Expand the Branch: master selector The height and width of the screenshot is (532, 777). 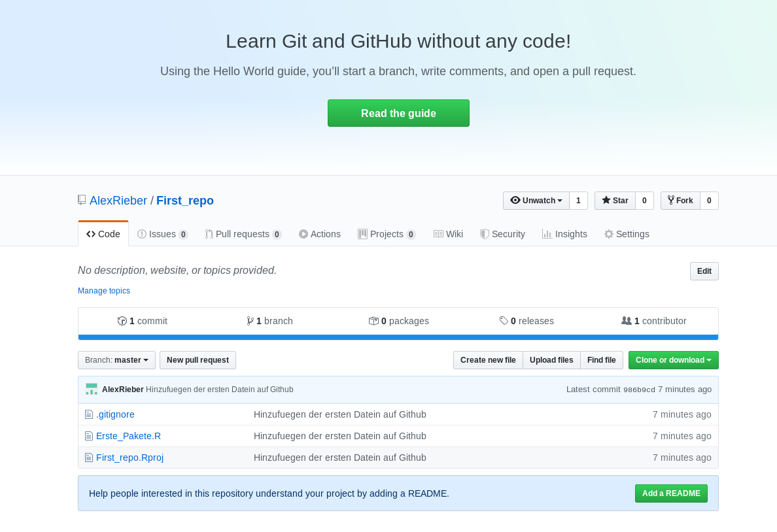click(116, 360)
